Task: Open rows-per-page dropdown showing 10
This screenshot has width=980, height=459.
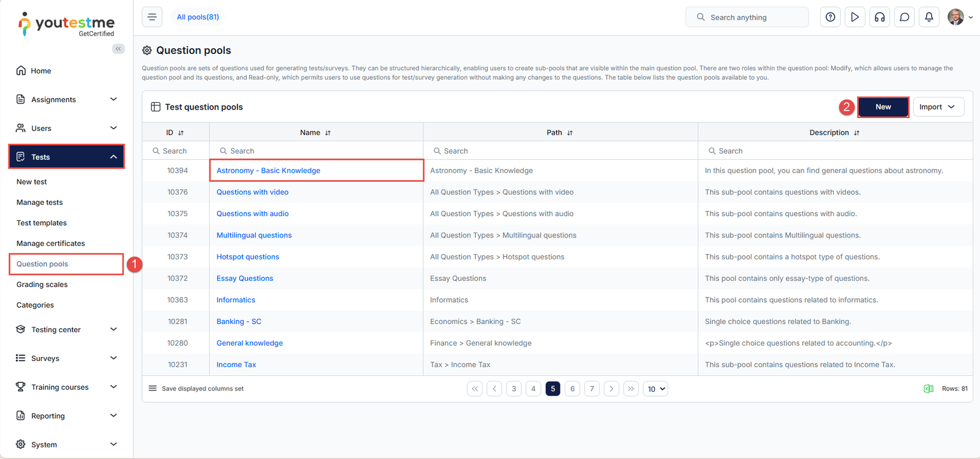Action: [655, 389]
